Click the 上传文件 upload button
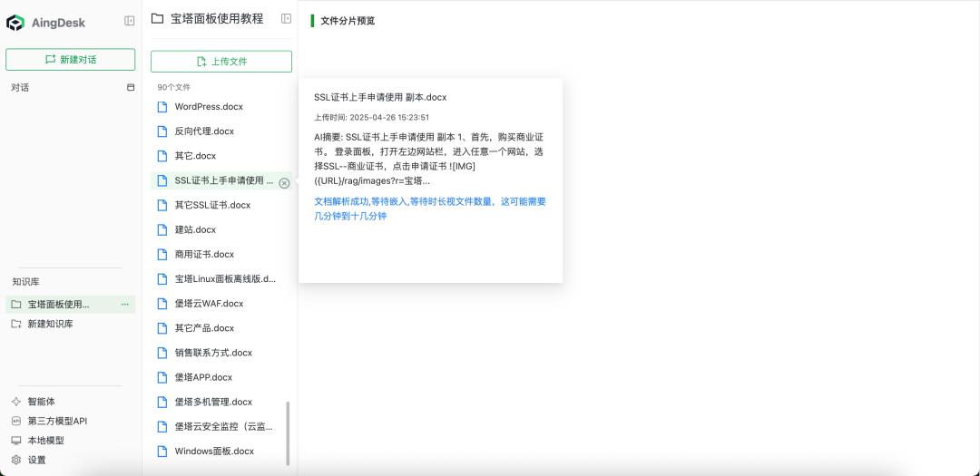The width and height of the screenshot is (980, 476). (221, 62)
